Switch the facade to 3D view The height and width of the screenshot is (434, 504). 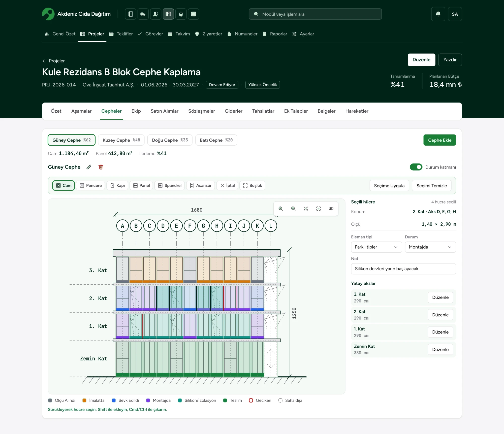coord(331,209)
